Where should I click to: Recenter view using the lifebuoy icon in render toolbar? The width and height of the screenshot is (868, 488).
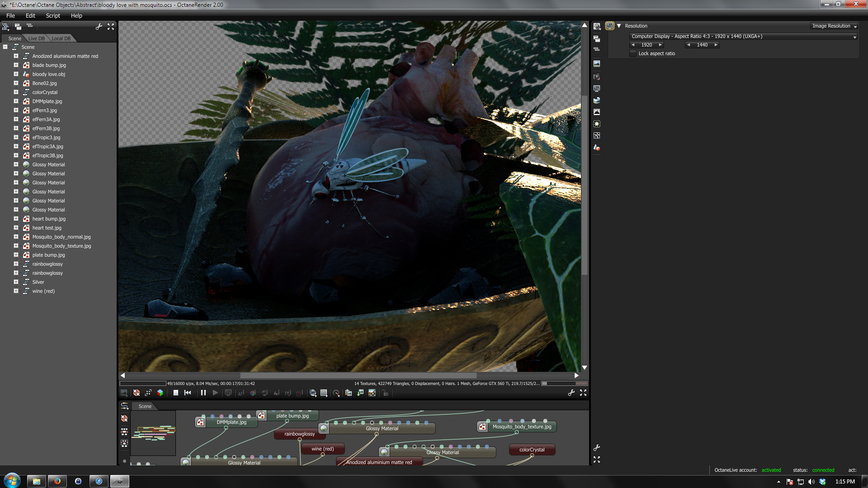[137, 393]
